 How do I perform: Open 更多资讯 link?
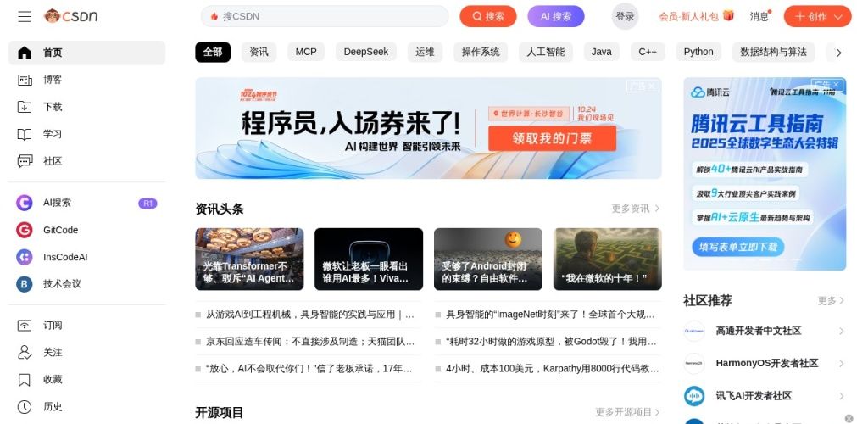(x=636, y=209)
